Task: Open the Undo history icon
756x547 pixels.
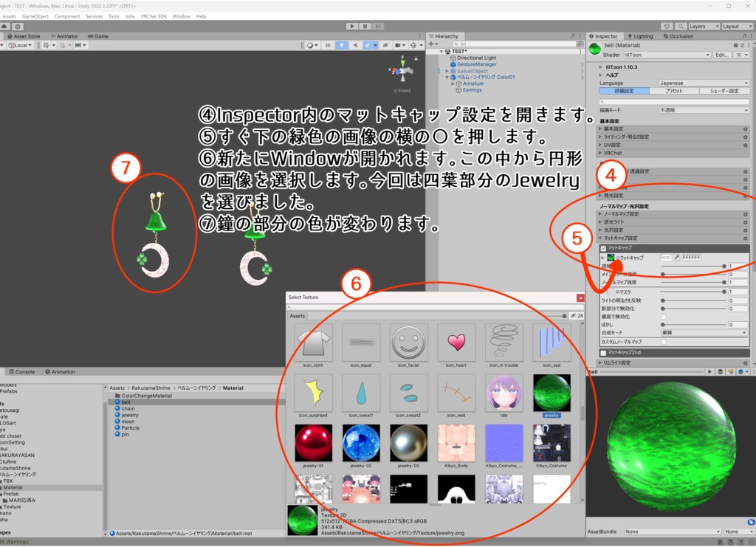Action: pos(667,27)
